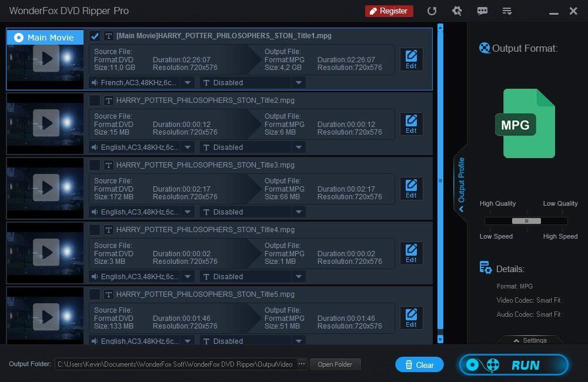Viewport: 588px width, 382px height.
Task: Rename Title5.mpg via its T icon
Action: tap(108, 294)
